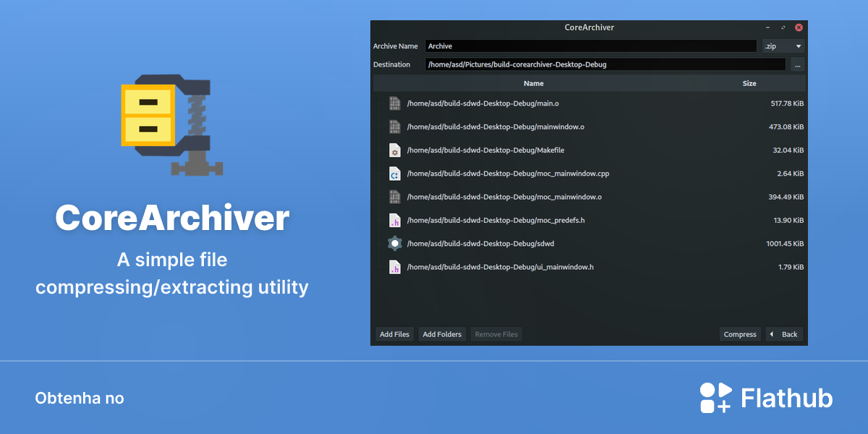The width and height of the screenshot is (868, 434).
Task: Go Back using the Back button
Action: point(784,334)
